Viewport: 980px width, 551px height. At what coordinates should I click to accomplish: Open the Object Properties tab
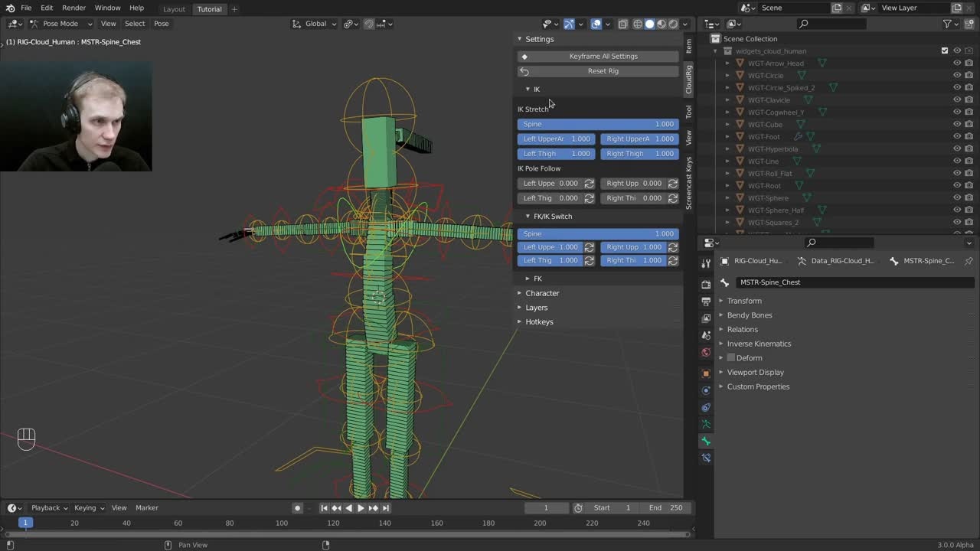tap(706, 373)
